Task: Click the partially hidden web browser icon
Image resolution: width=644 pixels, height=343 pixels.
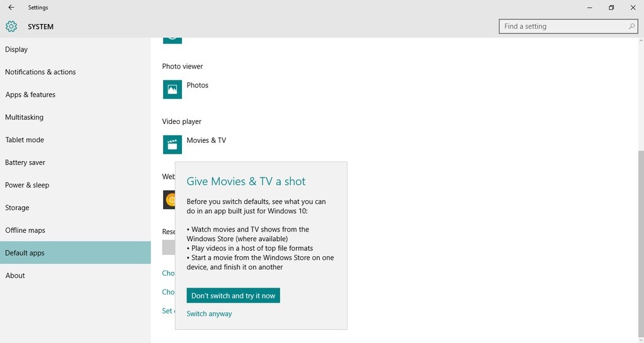Action: tap(169, 200)
